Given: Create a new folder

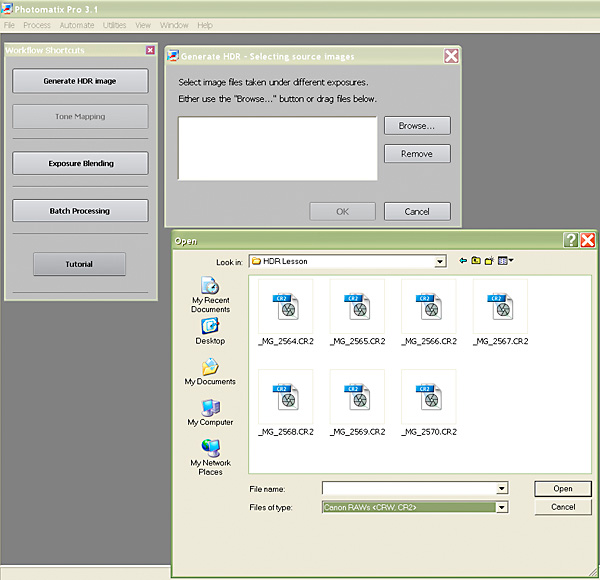Looking at the screenshot, I should (489, 261).
